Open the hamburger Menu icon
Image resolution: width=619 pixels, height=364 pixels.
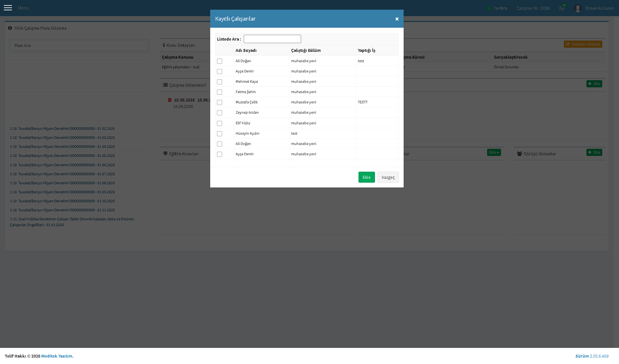point(8,8)
